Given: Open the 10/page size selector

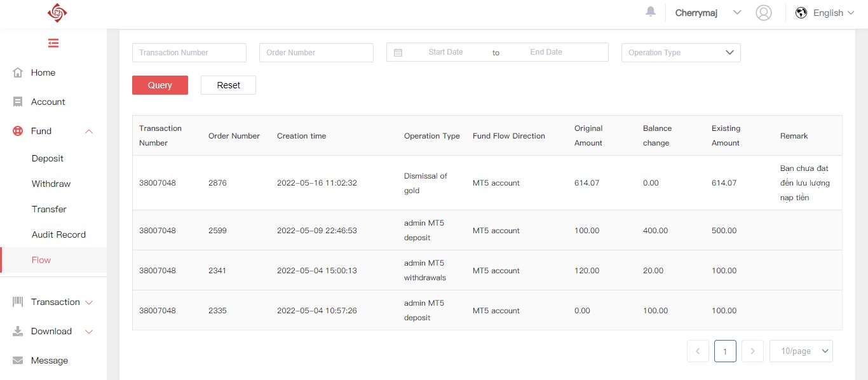Looking at the screenshot, I should (801, 351).
